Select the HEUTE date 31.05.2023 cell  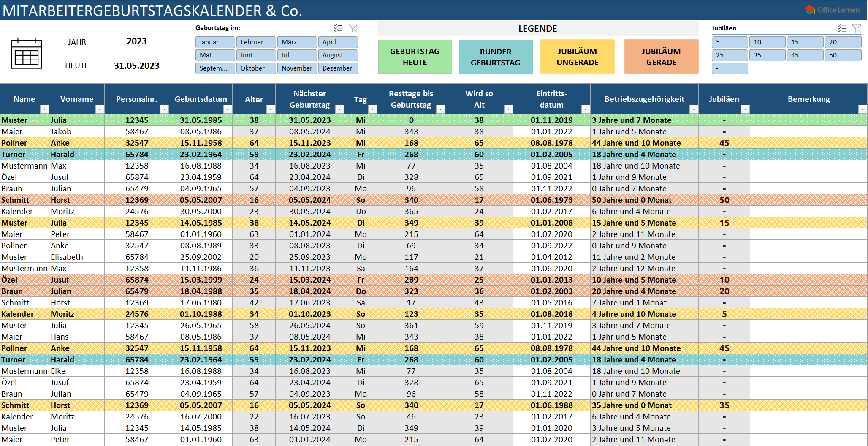(136, 66)
